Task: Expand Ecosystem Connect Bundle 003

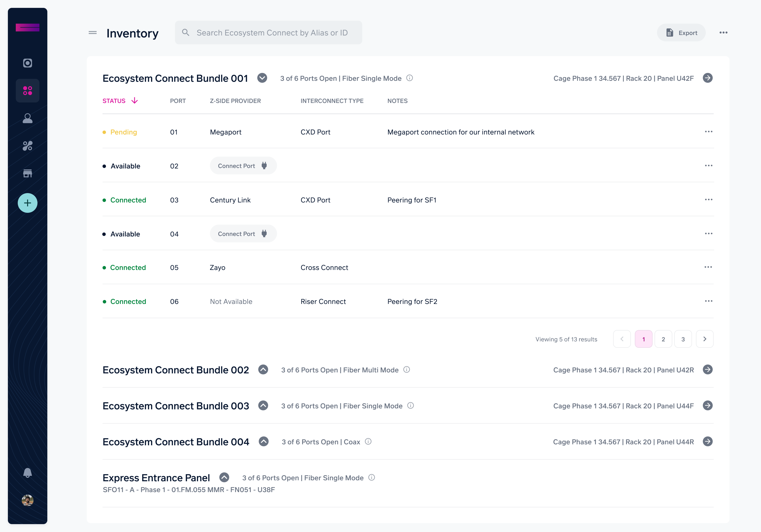Action: coord(263,405)
